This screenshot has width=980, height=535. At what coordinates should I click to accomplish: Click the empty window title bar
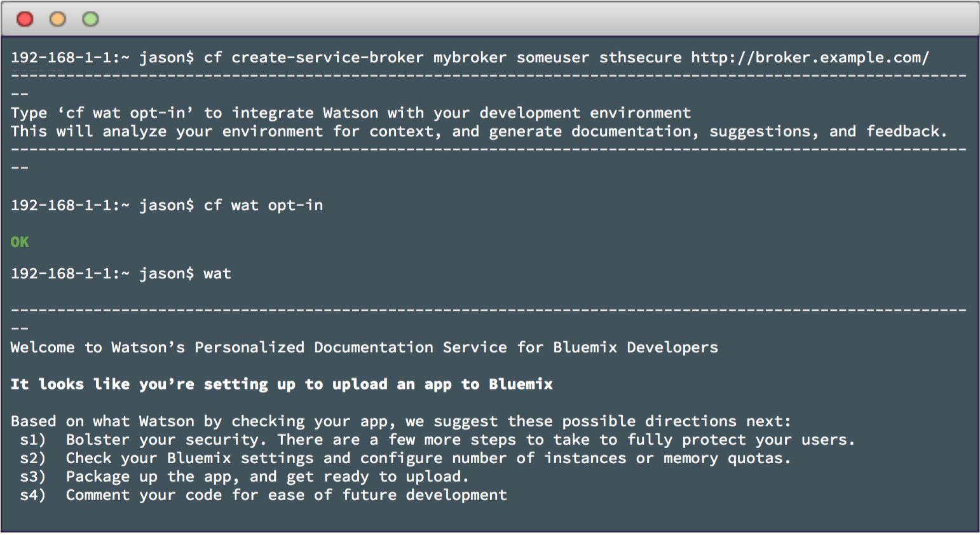point(508,19)
